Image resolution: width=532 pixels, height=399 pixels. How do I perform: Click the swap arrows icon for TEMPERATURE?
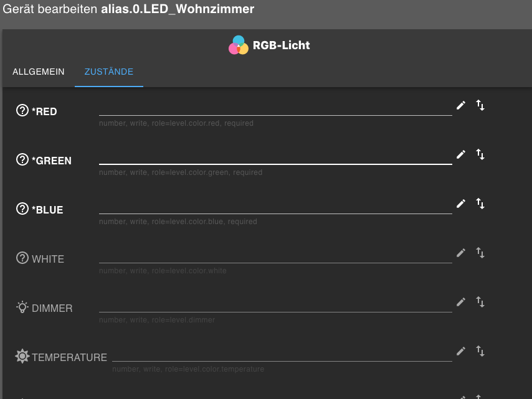480,351
